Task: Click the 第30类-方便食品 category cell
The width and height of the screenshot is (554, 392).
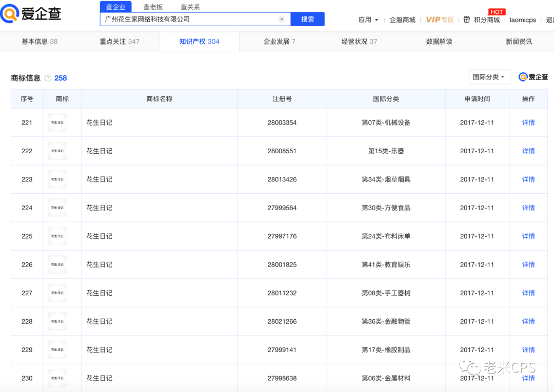Action: [386, 208]
